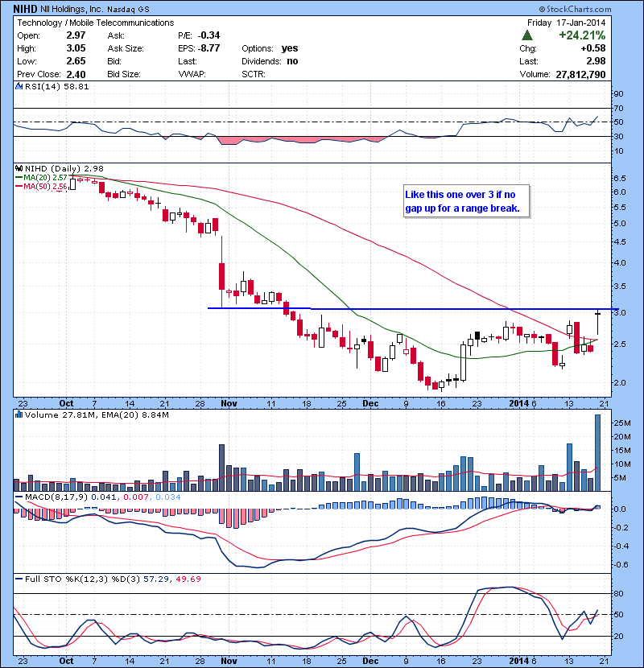Click the RSI indicator icon

pyautogui.click(x=19, y=86)
